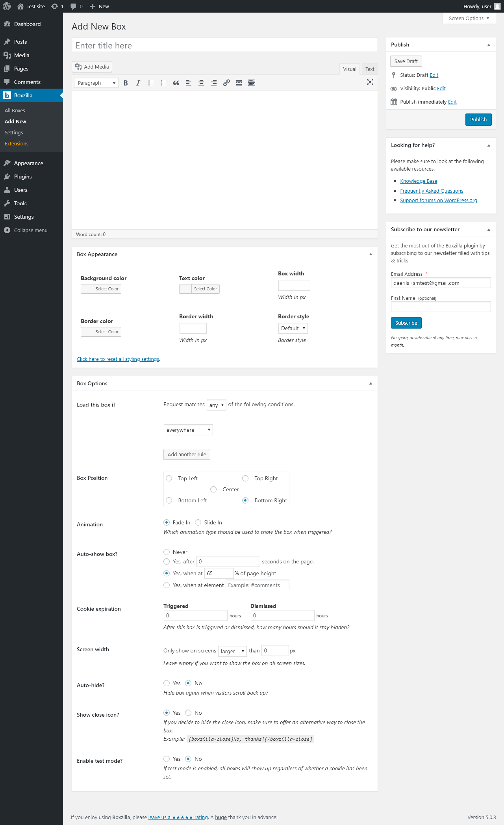The height and width of the screenshot is (825, 504).
Task: Open the Background color picker
Action: (x=101, y=289)
